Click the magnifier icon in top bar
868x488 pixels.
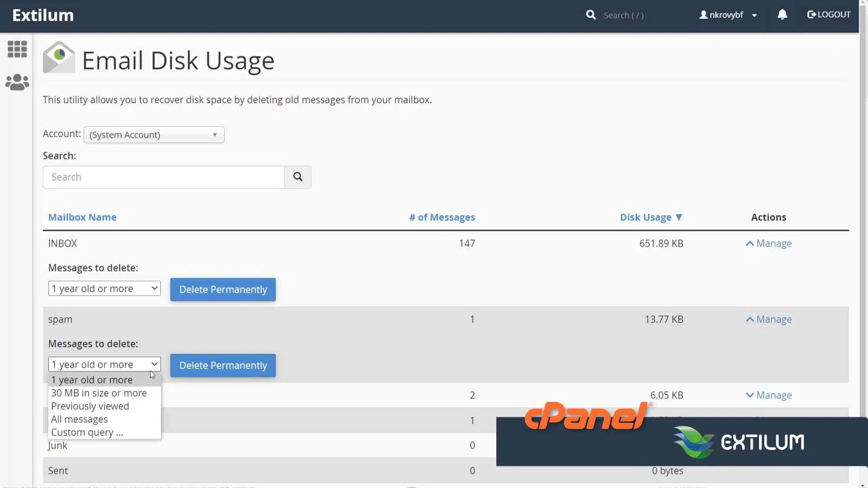click(x=591, y=15)
